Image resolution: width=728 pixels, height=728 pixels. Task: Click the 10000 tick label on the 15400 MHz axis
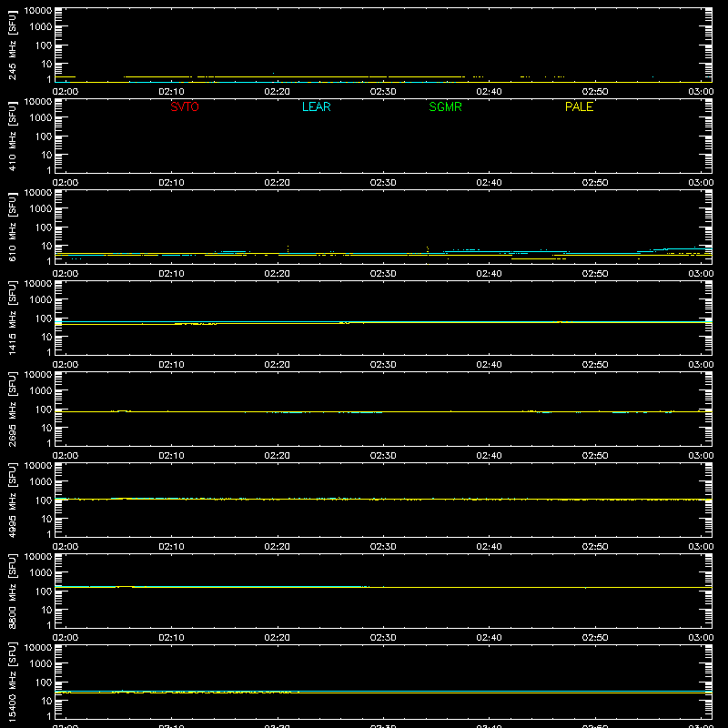pyautogui.click(x=38, y=648)
